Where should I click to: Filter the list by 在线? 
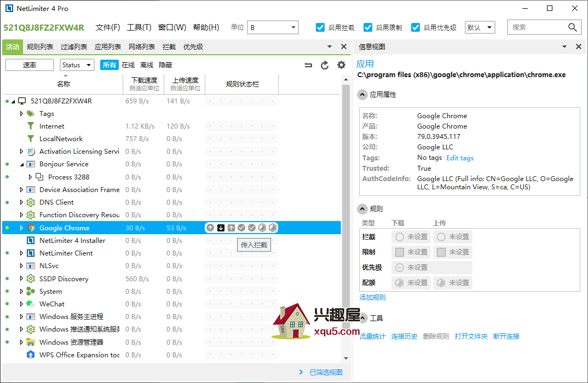click(128, 65)
